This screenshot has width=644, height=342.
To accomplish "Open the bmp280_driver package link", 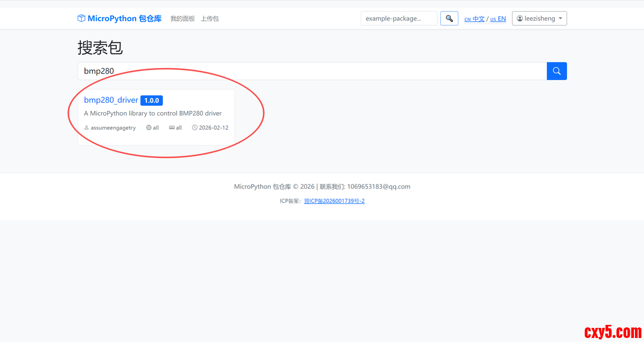I will click(111, 100).
